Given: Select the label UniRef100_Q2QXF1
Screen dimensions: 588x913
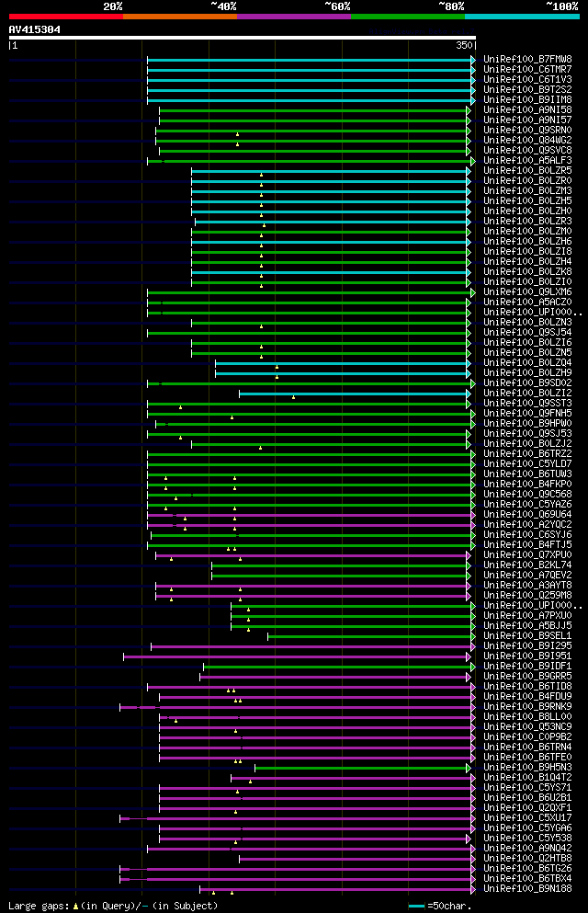Looking at the screenshot, I should pos(527,808).
